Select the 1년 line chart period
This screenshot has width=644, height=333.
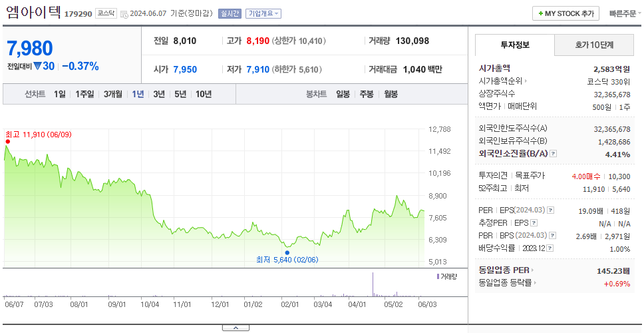138,94
